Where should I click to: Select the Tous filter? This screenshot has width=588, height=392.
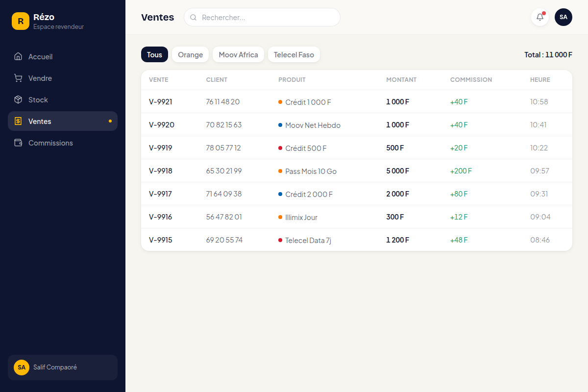tap(154, 54)
